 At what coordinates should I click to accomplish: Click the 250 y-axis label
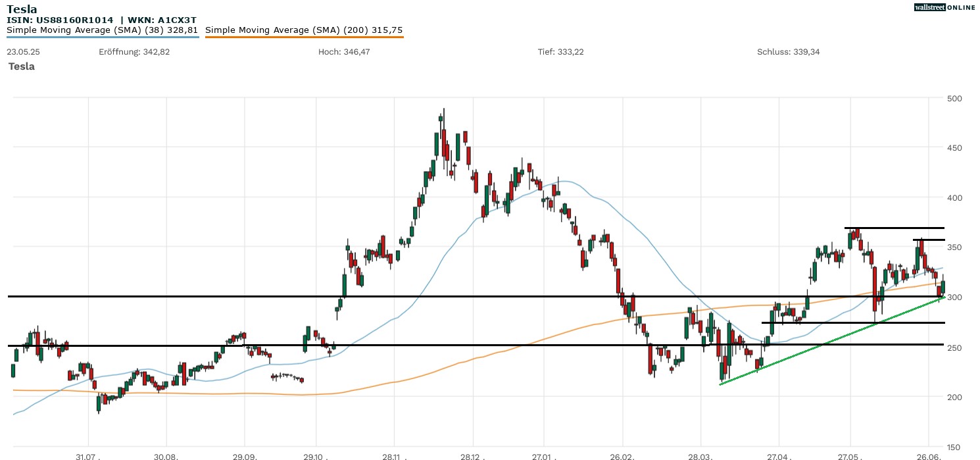[954, 347]
